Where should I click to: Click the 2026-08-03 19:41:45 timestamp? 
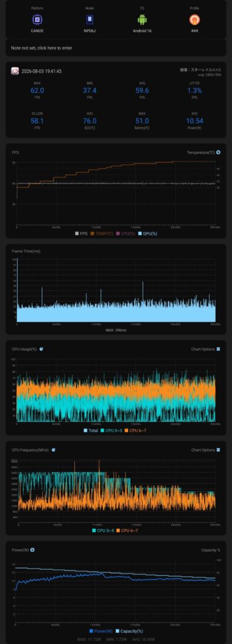(41, 72)
